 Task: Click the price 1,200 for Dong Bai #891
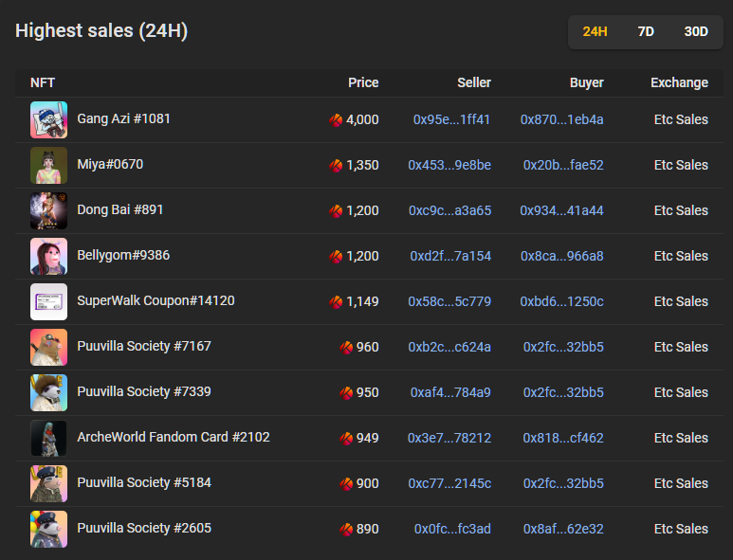pos(362,211)
